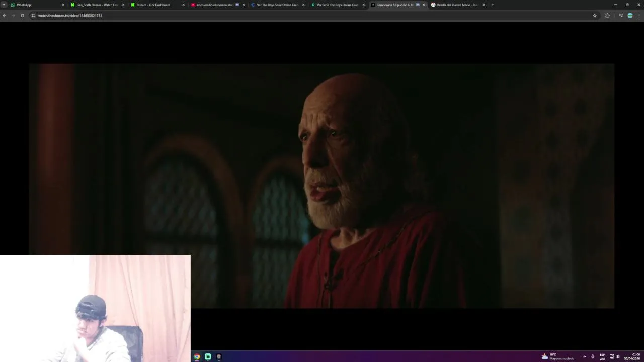This screenshot has width=644, height=362.
Task: View site information icon in address bar
Action: [x=33, y=15]
